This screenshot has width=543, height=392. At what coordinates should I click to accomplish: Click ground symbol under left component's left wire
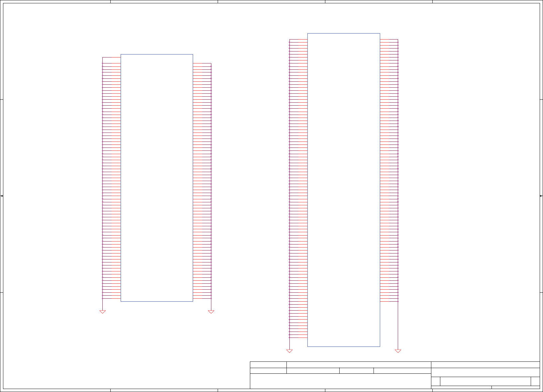pyautogui.click(x=103, y=312)
